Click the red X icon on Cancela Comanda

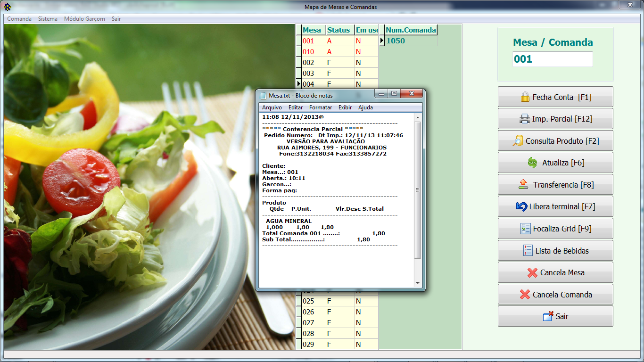point(525,295)
